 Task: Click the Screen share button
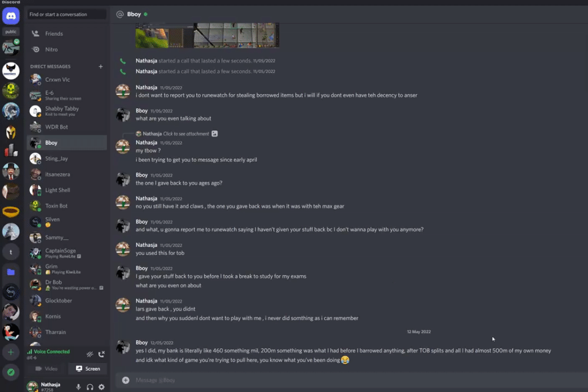point(88,368)
